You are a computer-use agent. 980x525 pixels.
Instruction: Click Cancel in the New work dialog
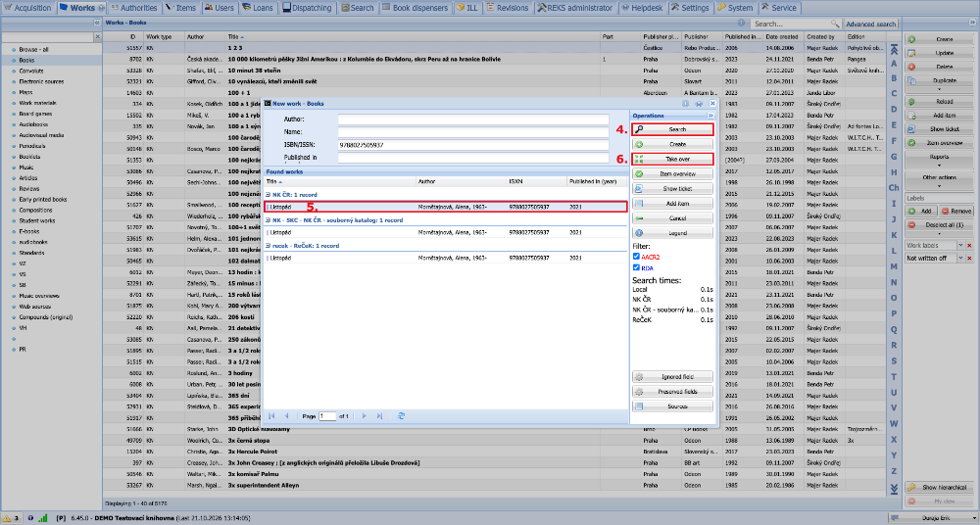(672, 218)
